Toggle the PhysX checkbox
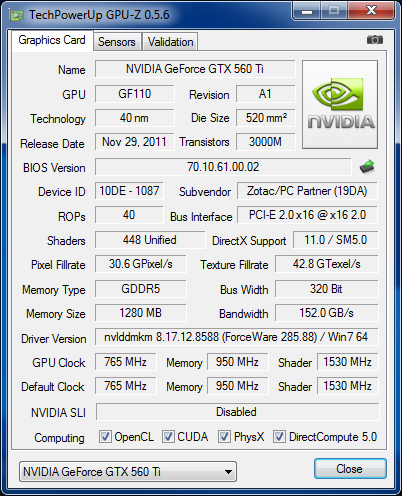The width and height of the screenshot is (402, 496). coord(224,436)
